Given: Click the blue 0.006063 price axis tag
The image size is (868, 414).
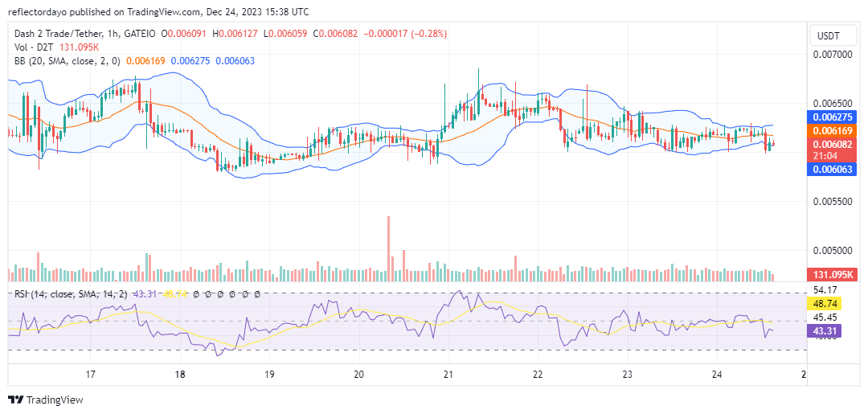Looking at the screenshot, I should (832, 170).
